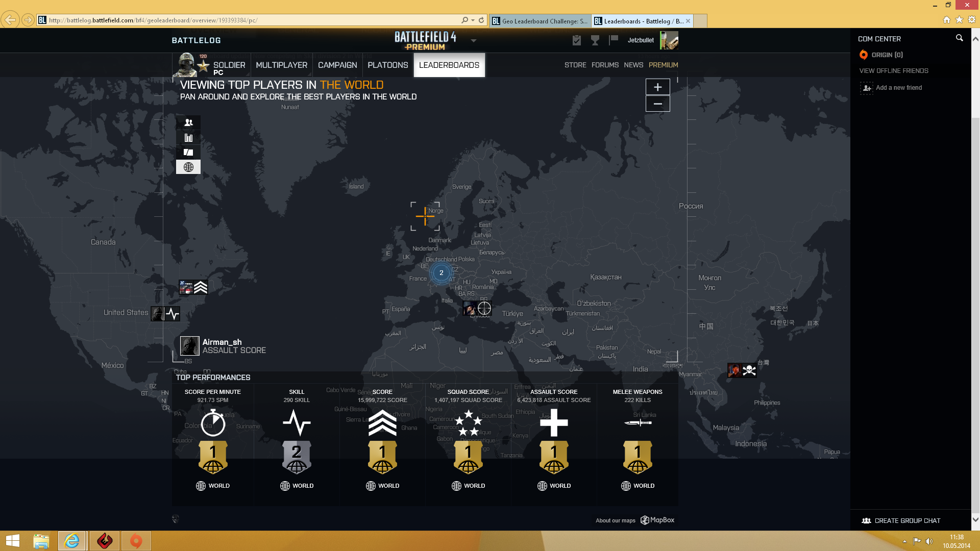Click the Score Per Minute stopwatch icon
980x551 pixels.
[x=213, y=422]
